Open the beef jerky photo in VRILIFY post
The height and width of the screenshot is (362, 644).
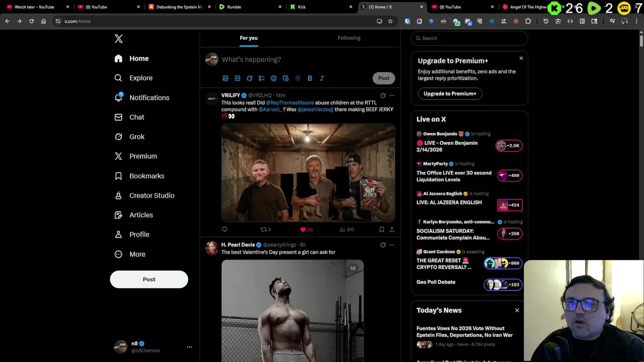click(x=308, y=172)
